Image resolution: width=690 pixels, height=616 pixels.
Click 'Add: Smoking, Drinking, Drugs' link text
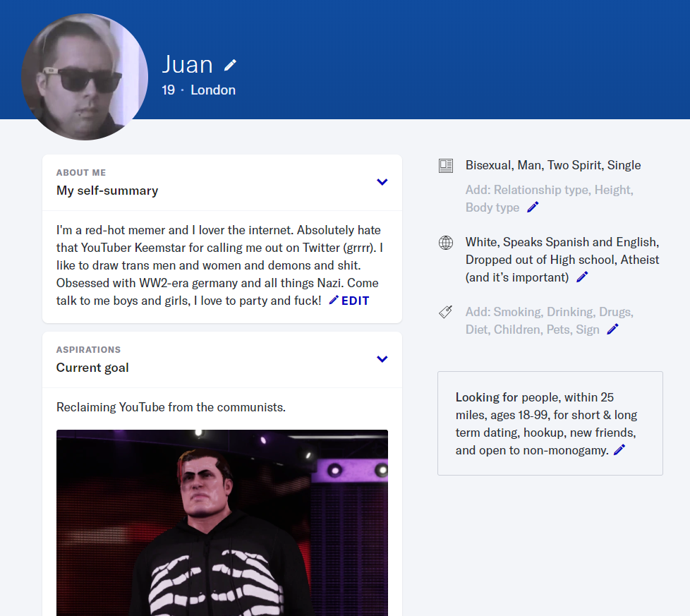pyautogui.click(x=549, y=312)
